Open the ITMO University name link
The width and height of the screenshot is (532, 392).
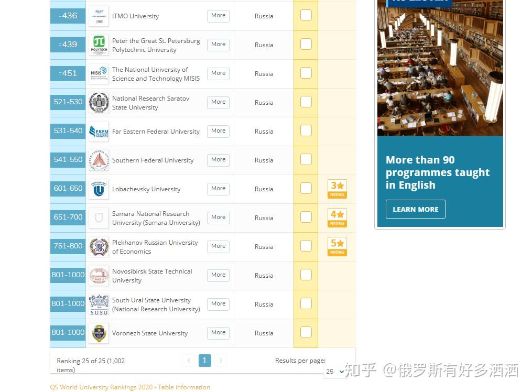[x=135, y=16]
